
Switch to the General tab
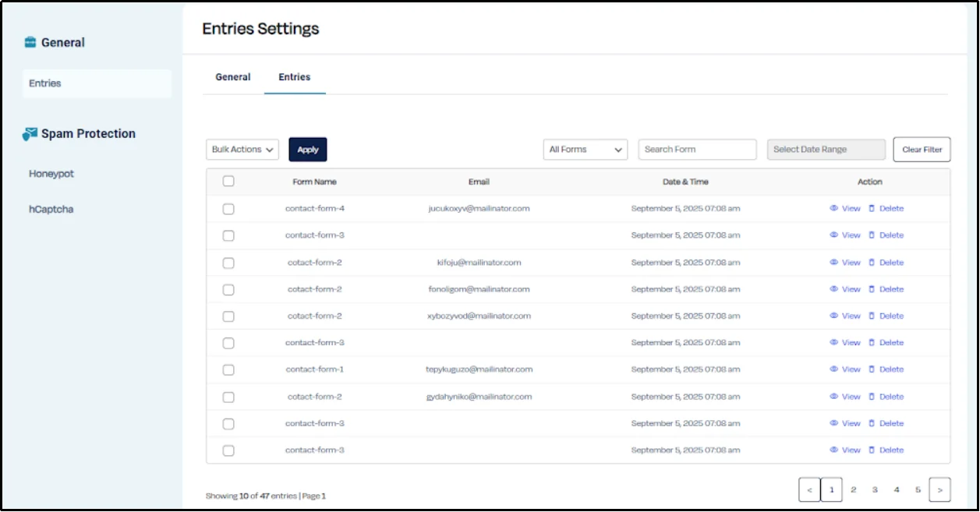click(x=232, y=76)
